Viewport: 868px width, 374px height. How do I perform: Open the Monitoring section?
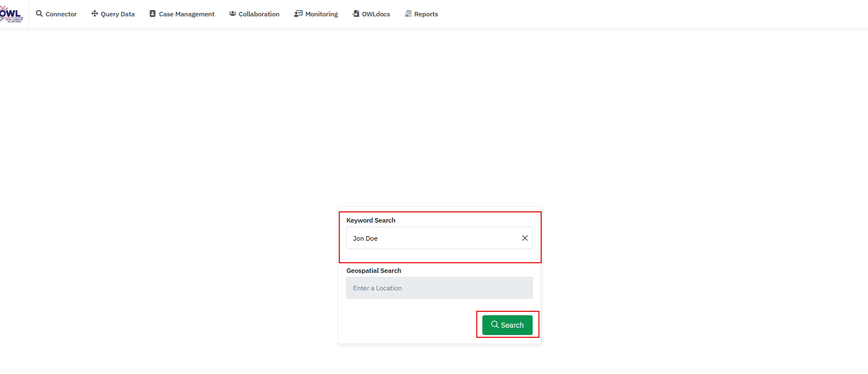[316, 14]
